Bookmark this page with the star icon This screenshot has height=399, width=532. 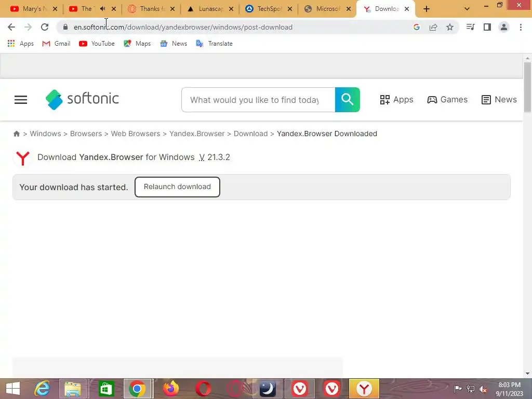point(450,27)
